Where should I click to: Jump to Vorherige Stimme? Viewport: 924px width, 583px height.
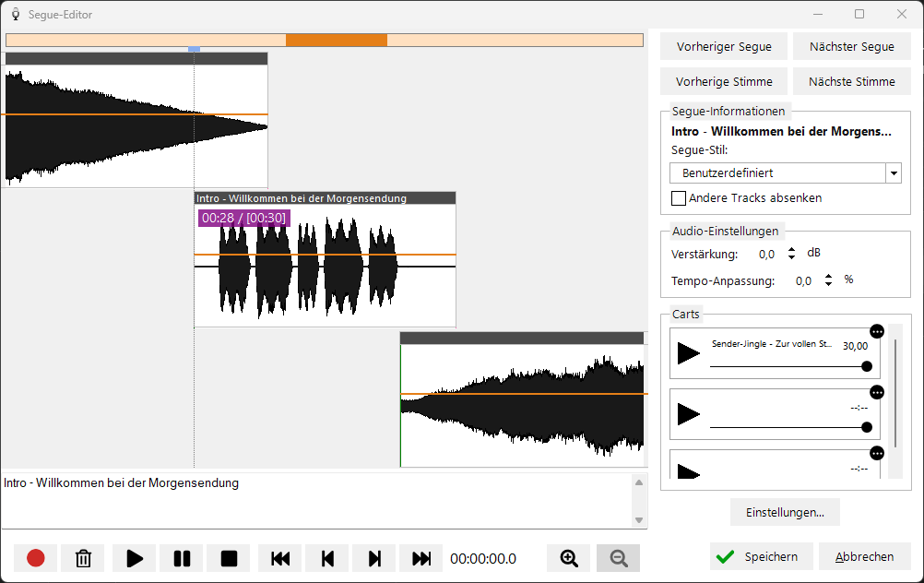click(x=724, y=81)
